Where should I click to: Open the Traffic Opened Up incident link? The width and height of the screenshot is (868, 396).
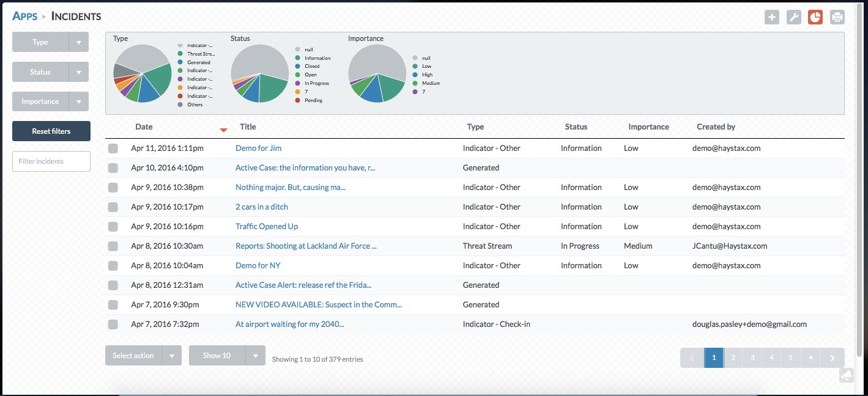[x=267, y=227]
